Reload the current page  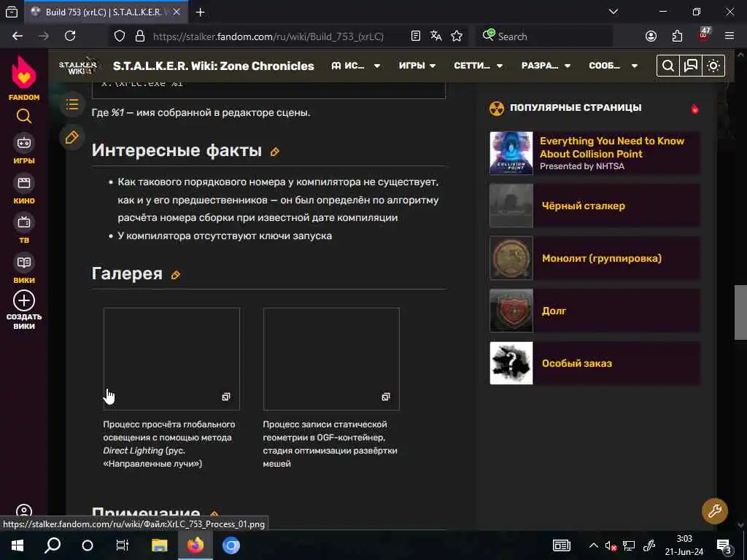70,36
